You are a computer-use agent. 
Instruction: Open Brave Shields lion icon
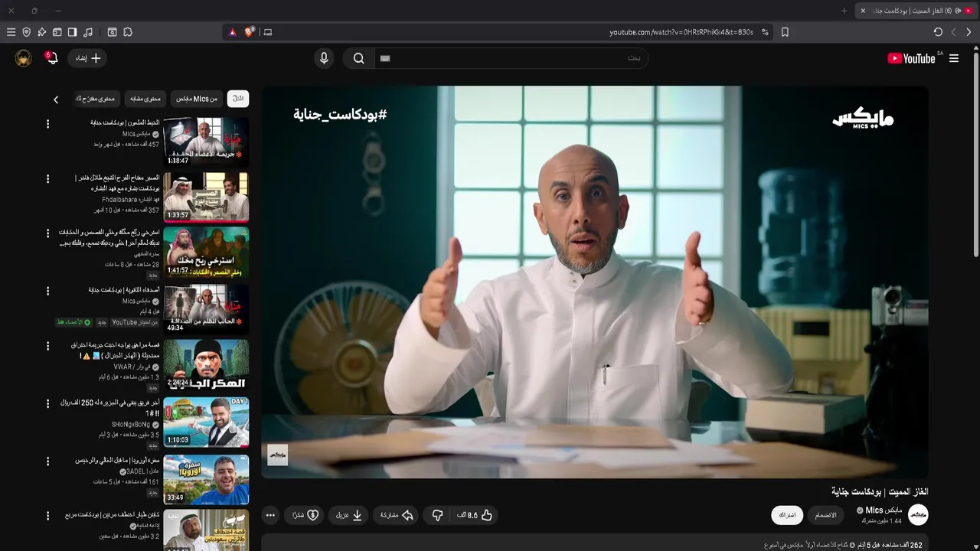[x=250, y=32]
